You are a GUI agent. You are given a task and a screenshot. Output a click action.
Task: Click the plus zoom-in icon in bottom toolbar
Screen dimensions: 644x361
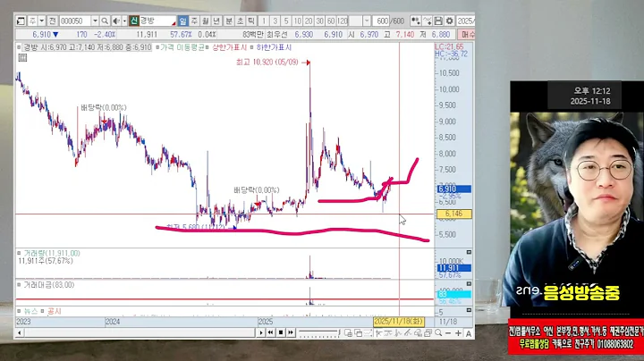pyautogui.click(x=458, y=333)
